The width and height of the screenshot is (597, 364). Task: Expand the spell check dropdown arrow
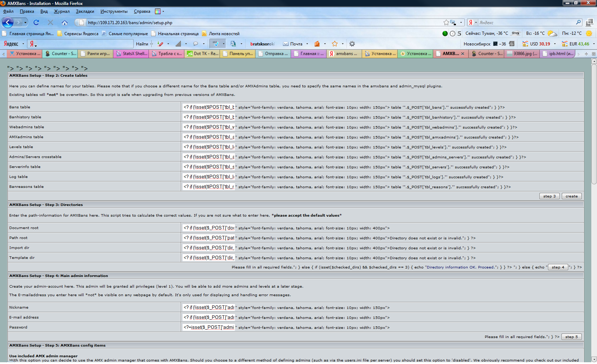(224, 44)
